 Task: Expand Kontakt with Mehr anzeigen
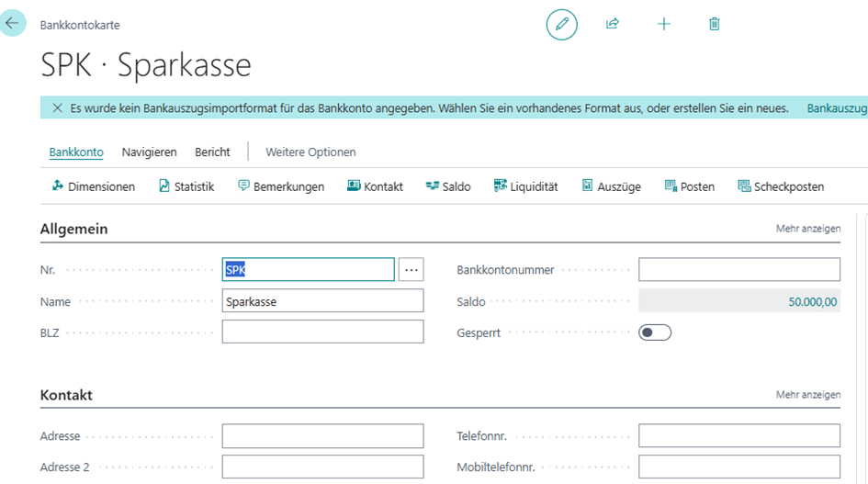click(807, 395)
